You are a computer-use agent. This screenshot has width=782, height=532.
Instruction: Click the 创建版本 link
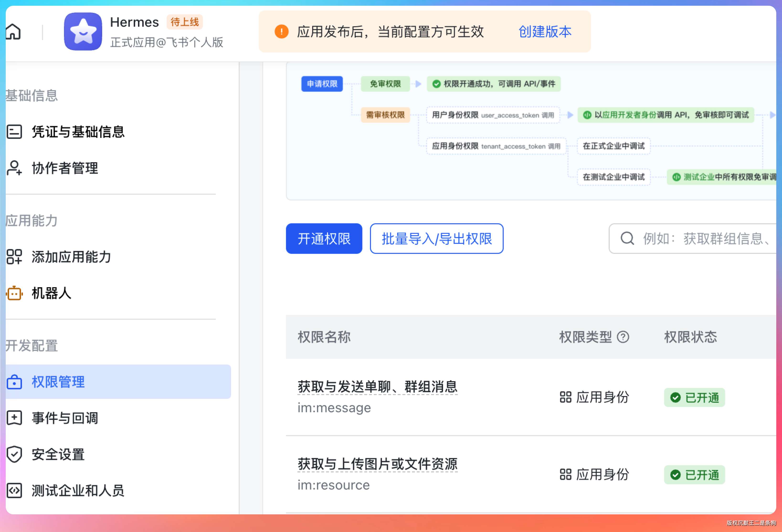(545, 32)
